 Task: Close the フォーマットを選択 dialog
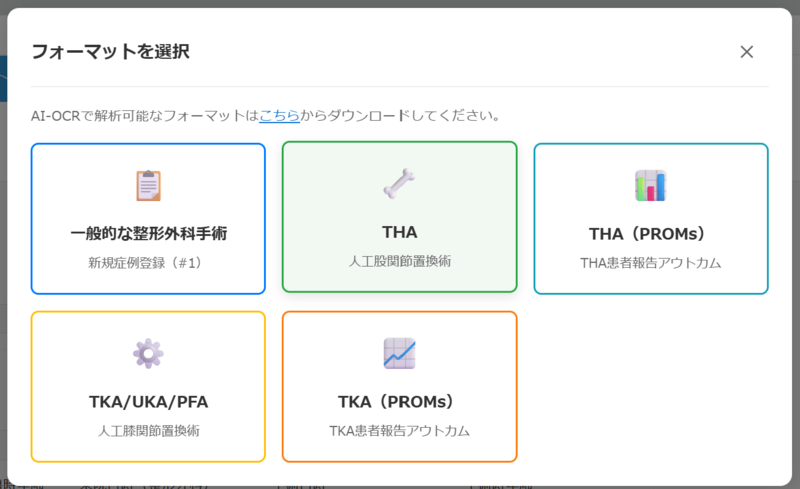[x=746, y=52]
